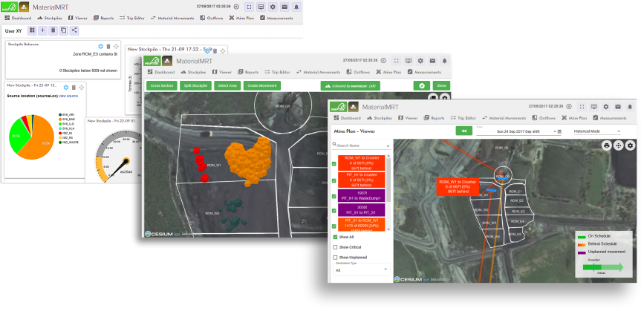Click compass button in stockpile viewer toolbar
The height and width of the screenshot is (311, 644).
pyautogui.click(x=422, y=86)
